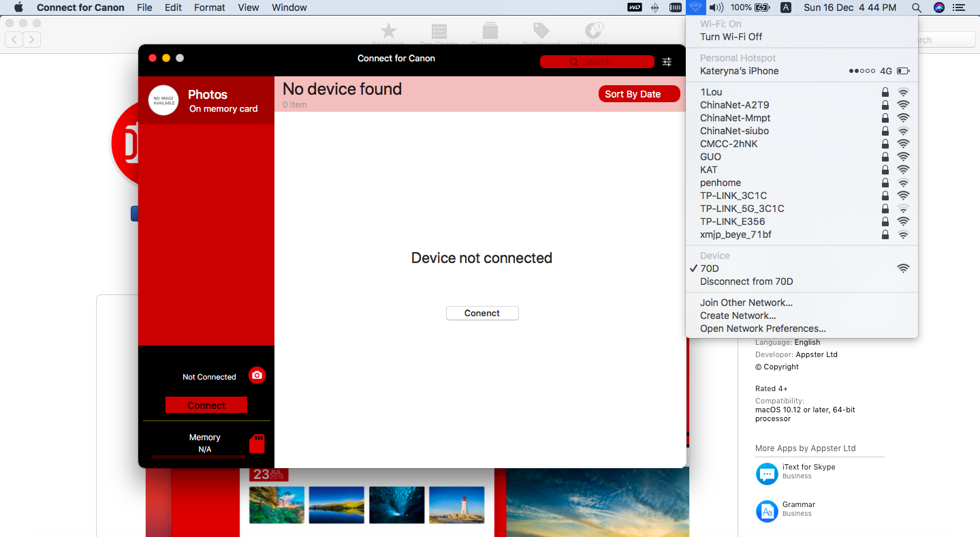This screenshot has width=980, height=537.
Task: Click the battery status icon
Action: click(x=762, y=7)
